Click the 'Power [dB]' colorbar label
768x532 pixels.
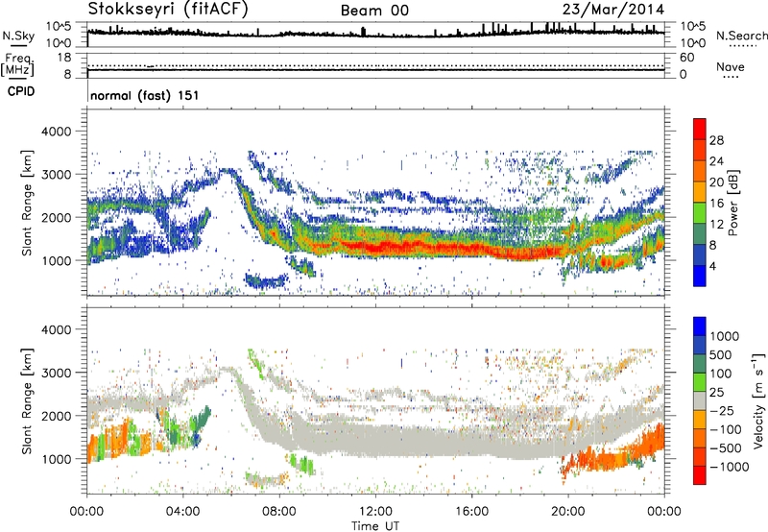[x=732, y=203]
